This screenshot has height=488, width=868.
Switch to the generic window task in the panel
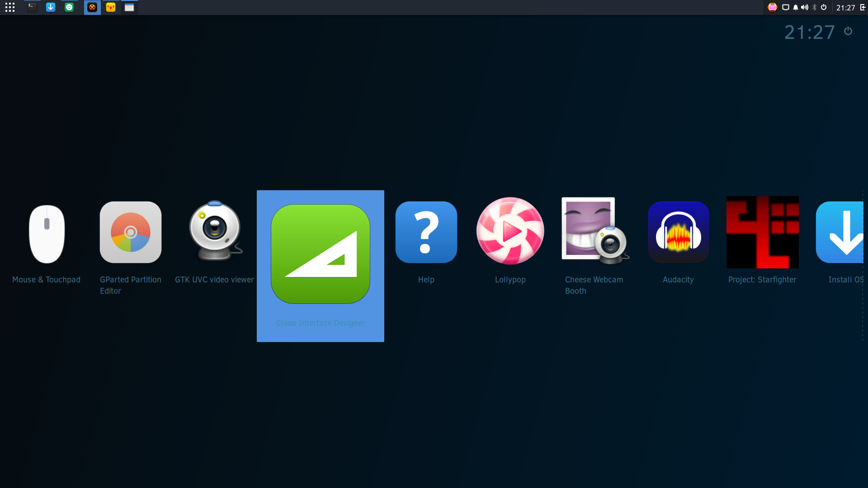click(x=129, y=7)
